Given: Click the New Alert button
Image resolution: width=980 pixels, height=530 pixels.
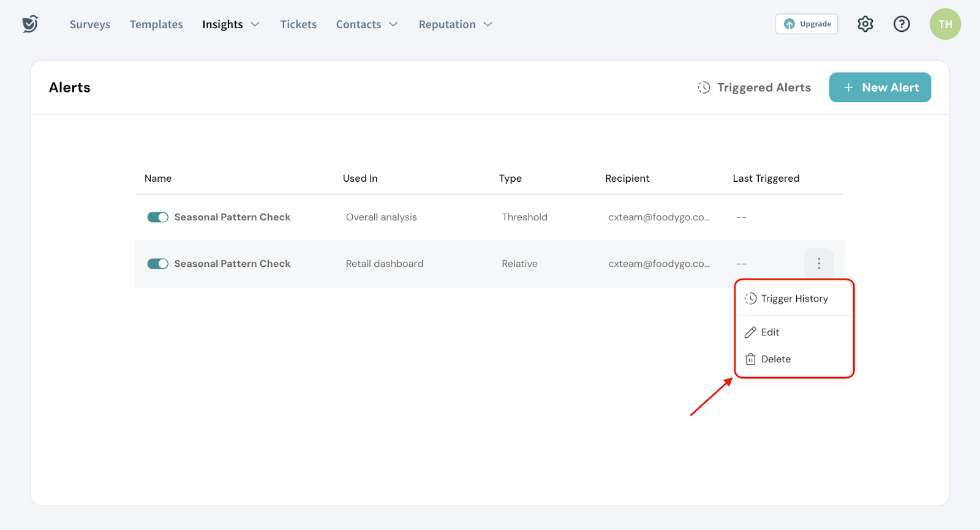Looking at the screenshot, I should pos(880,88).
